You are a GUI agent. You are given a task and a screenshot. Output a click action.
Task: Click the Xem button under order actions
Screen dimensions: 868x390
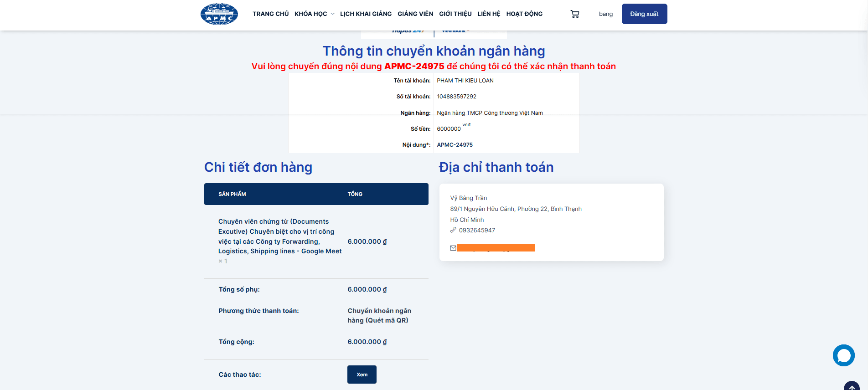click(362, 375)
